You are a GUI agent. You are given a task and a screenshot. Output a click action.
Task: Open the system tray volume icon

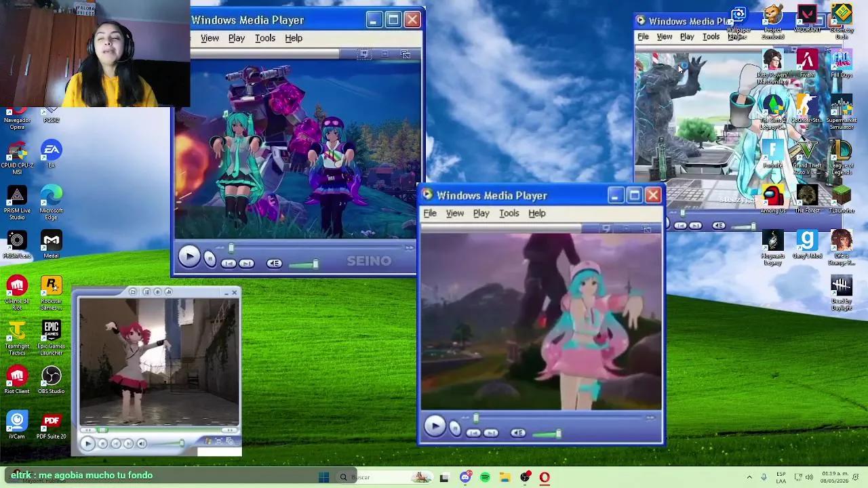tap(810, 477)
